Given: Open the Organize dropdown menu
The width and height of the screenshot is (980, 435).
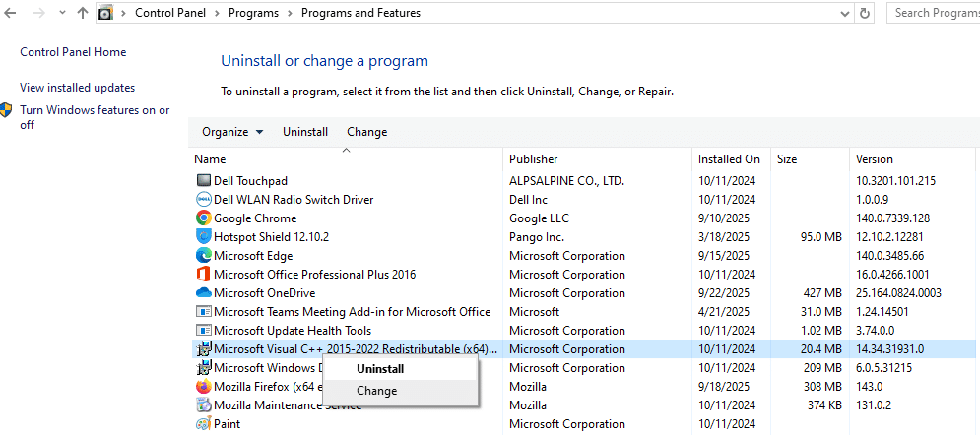Looking at the screenshot, I should (x=232, y=132).
